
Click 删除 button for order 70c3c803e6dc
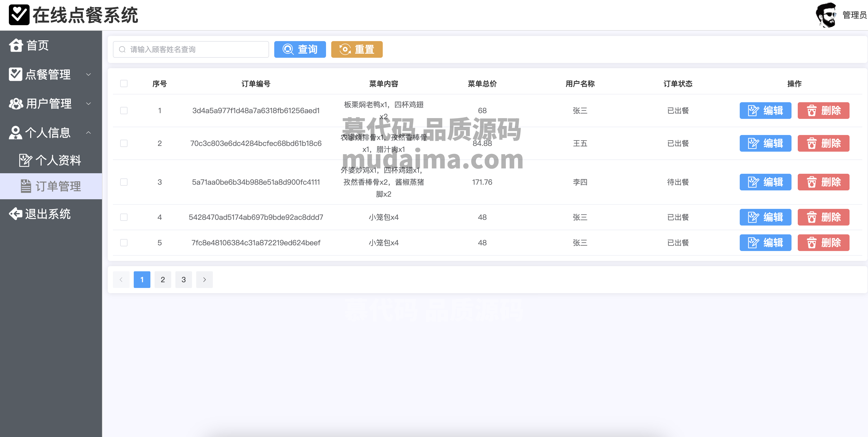[823, 143]
